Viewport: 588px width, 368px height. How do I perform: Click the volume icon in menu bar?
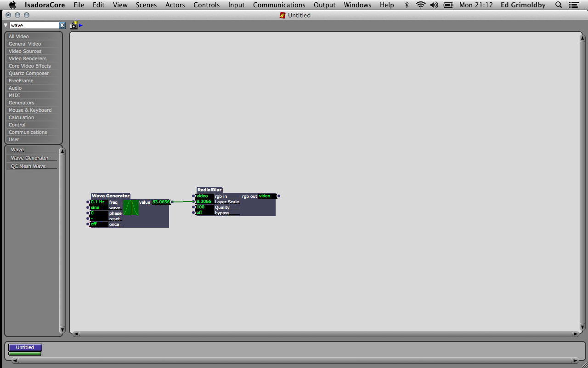click(x=434, y=5)
